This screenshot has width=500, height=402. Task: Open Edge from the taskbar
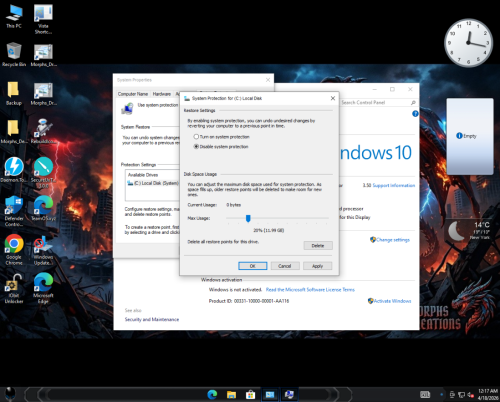(212, 395)
